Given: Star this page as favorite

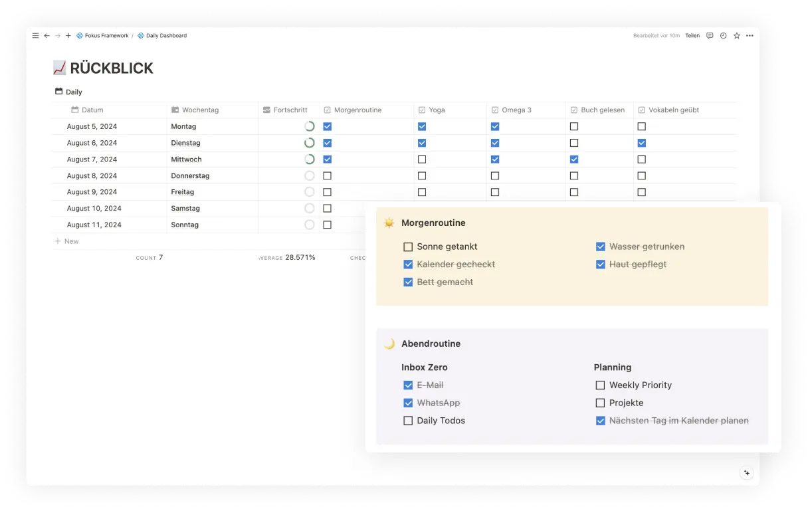Looking at the screenshot, I should 736,36.
